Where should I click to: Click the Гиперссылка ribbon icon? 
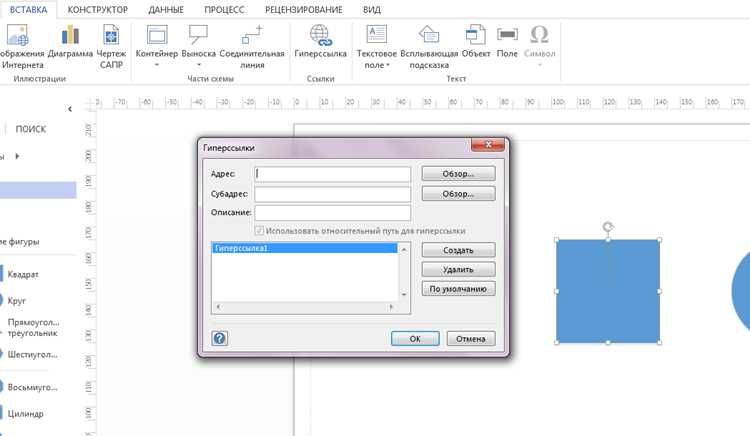(x=320, y=42)
